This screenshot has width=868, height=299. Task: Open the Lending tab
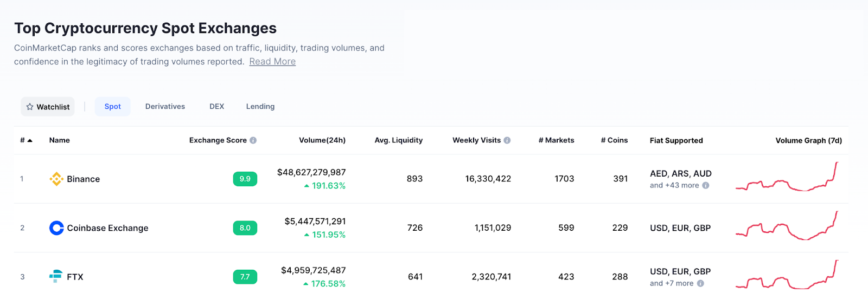click(x=260, y=107)
